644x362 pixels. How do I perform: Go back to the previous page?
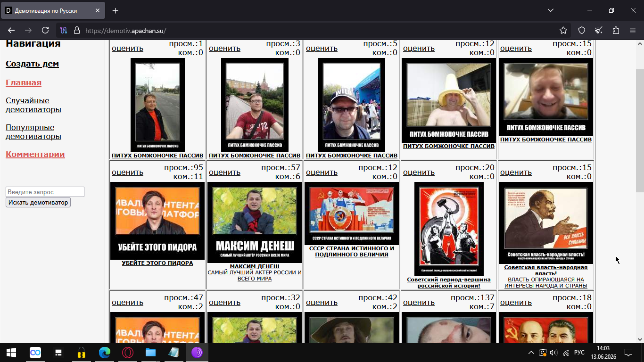click(11, 30)
